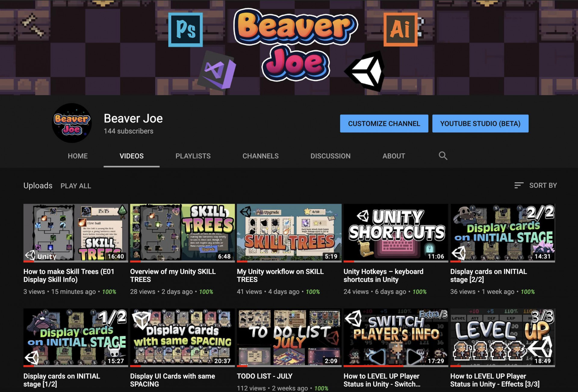Open the 6:48 Skill Trees overview thumbnail

pyautogui.click(x=182, y=233)
